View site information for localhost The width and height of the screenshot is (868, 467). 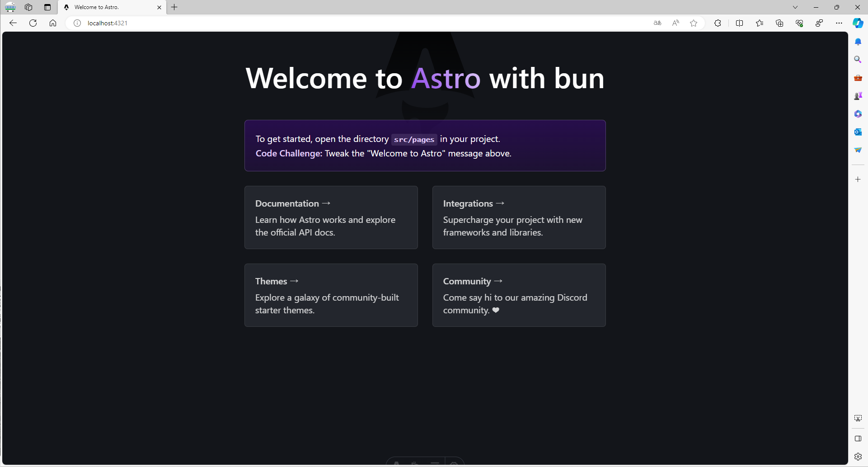pos(77,23)
